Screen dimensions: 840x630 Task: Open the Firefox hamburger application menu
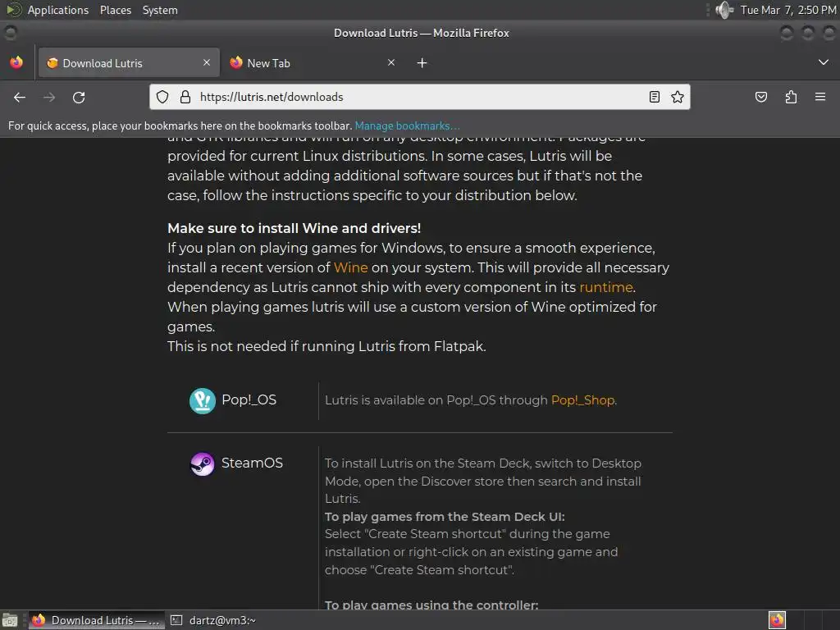pos(820,97)
